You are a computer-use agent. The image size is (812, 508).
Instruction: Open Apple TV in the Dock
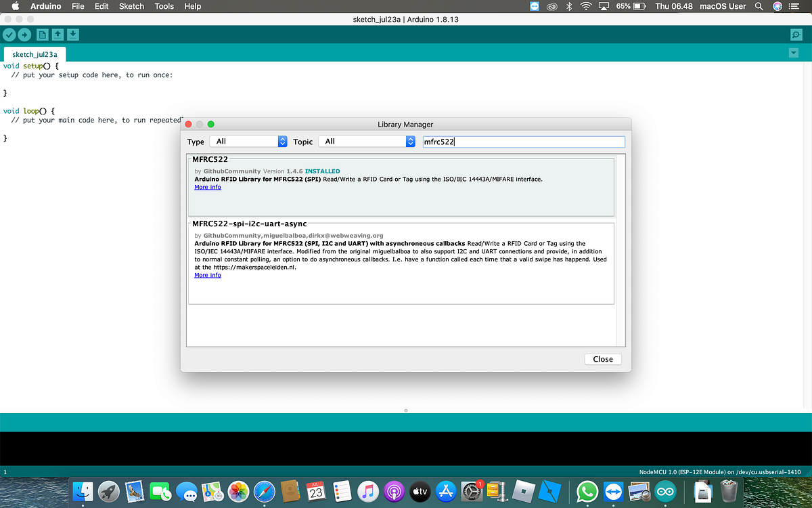point(420,492)
